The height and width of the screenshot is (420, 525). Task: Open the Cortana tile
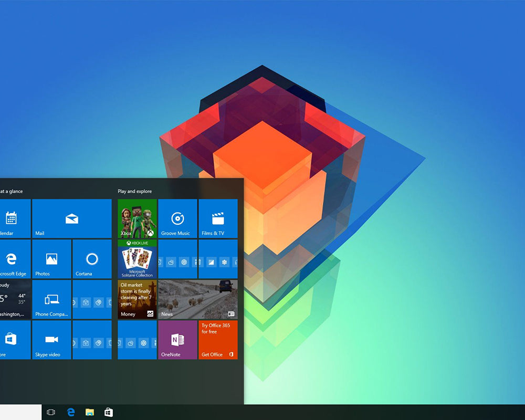92,259
